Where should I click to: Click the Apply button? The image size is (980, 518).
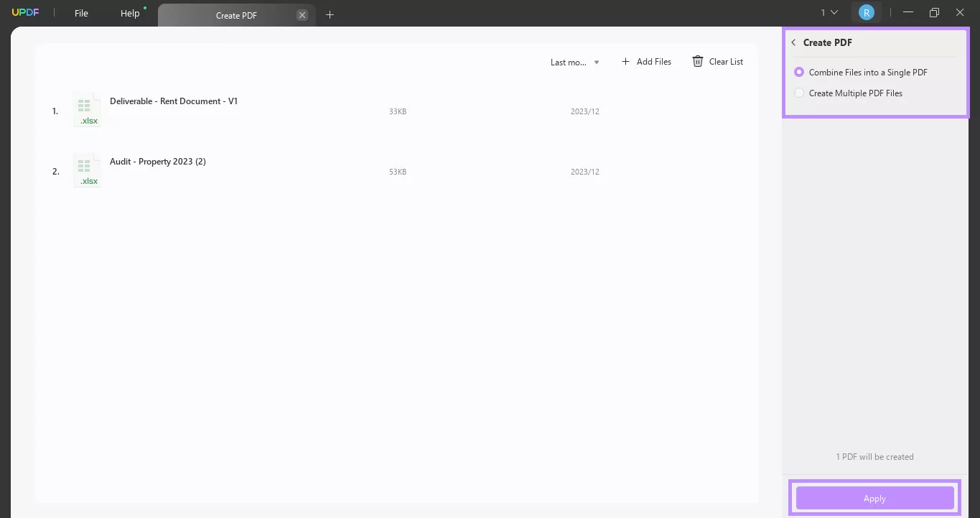click(874, 498)
